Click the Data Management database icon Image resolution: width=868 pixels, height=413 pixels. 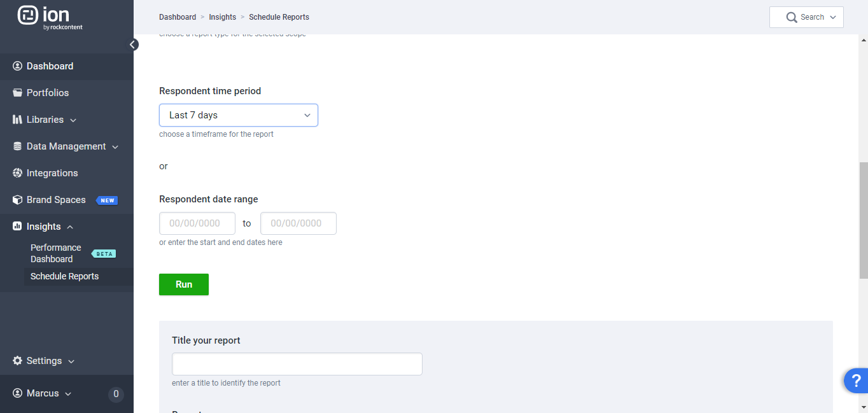pyautogui.click(x=17, y=146)
